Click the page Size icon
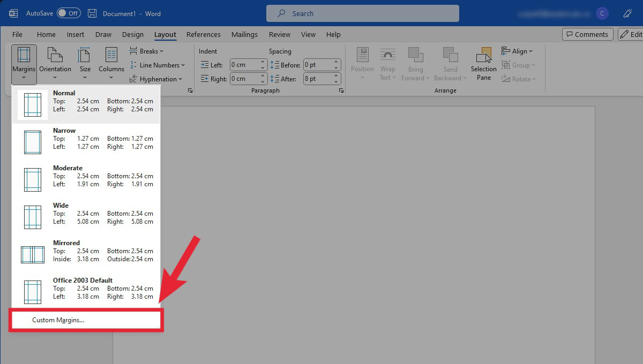 coord(85,55)
